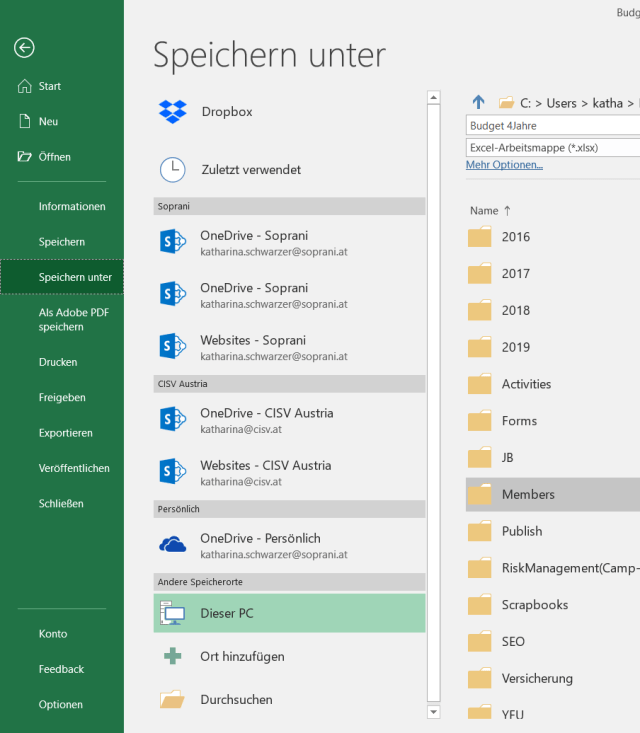Click the Dieser PC computer icon
The height and width of the screenshot is (733, 640).
[173, 613]
